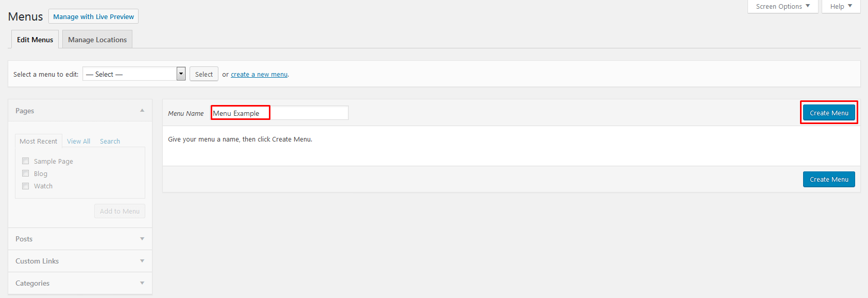Open the menu selection combo box

(x=134, y=74)
